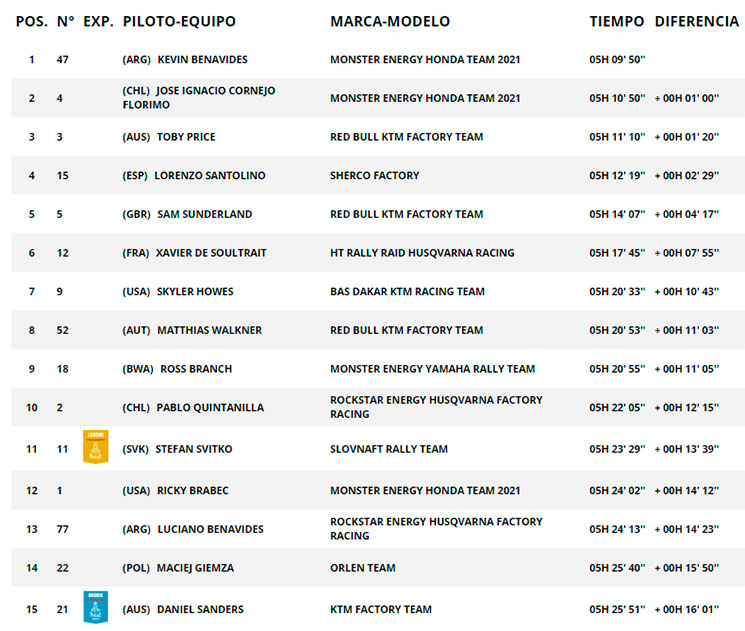Select rider Toby Price
This screenshot has height=631, width=745.
click(x=186, y=137)
